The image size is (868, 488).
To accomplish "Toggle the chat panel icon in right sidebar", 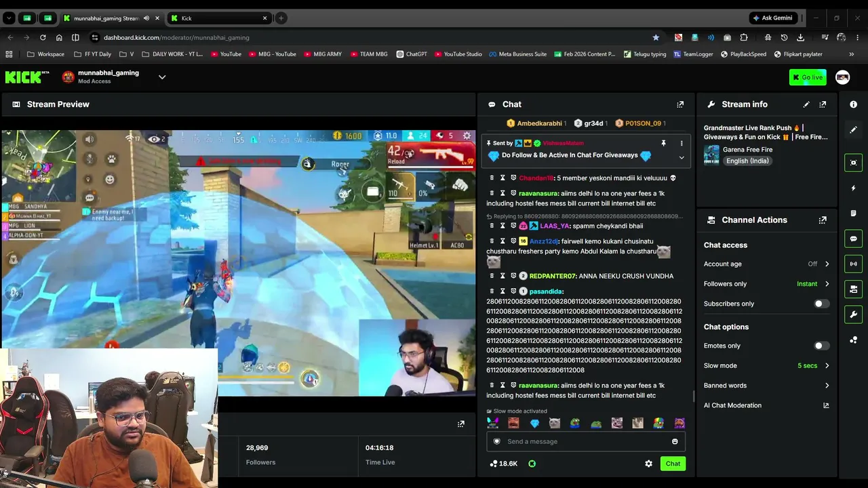I will click(854, 239).
